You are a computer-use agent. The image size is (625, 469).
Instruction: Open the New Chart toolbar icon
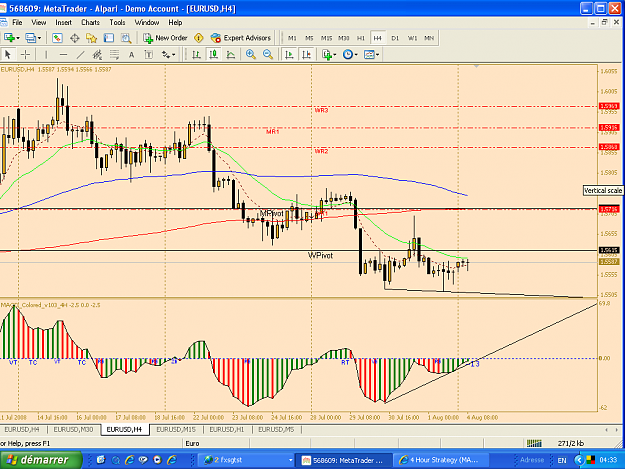coord(9,38)
